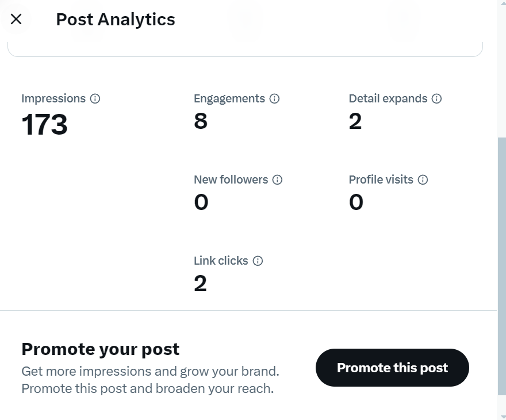Open the Engagements info icon
This screenshot has height=420, width=506.
[274, 98]
